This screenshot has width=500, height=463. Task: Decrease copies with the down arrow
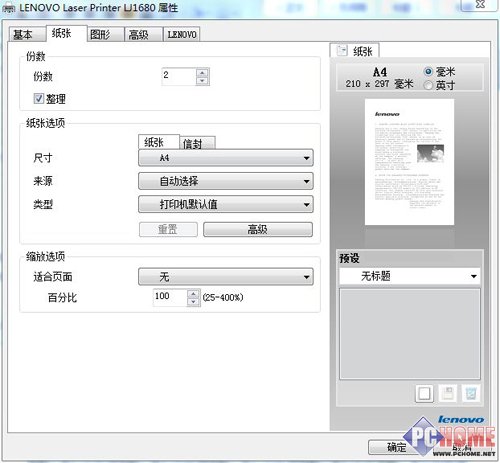202,81
